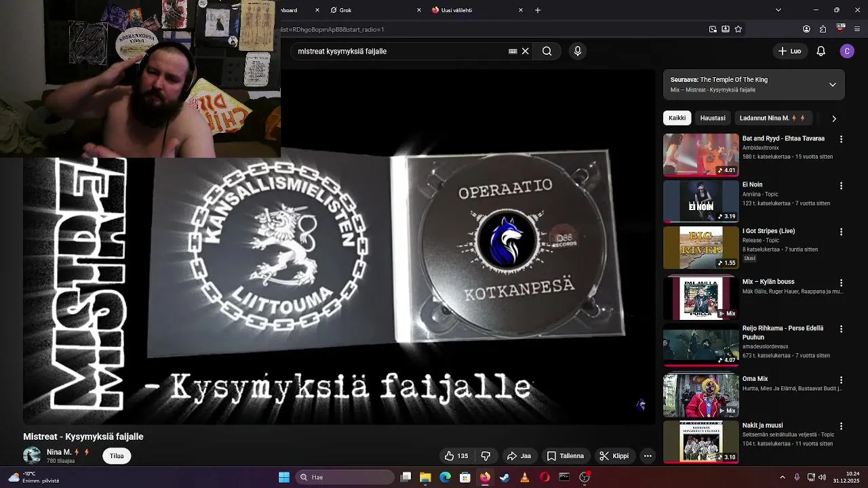This screenshot has height=488, width=868.
Task: Open more actions ellipsis under the video
Action: click(x=648, y=456)
